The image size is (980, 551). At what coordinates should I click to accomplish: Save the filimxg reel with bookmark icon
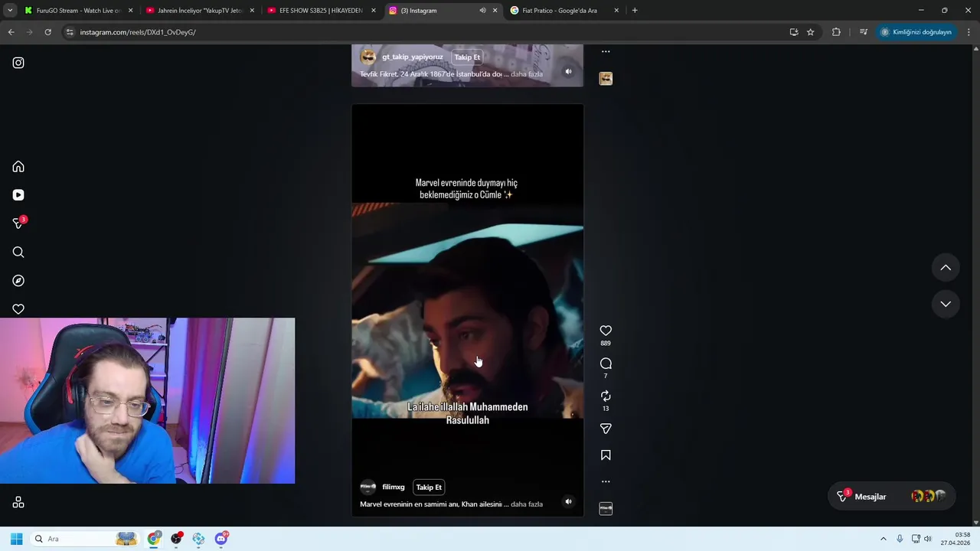(606, 455)
